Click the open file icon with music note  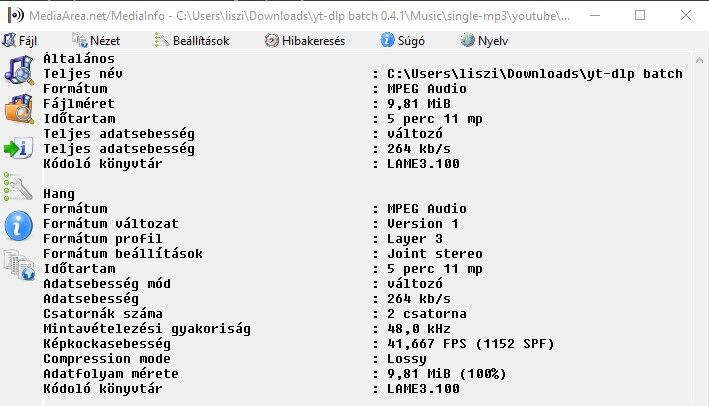18,71
